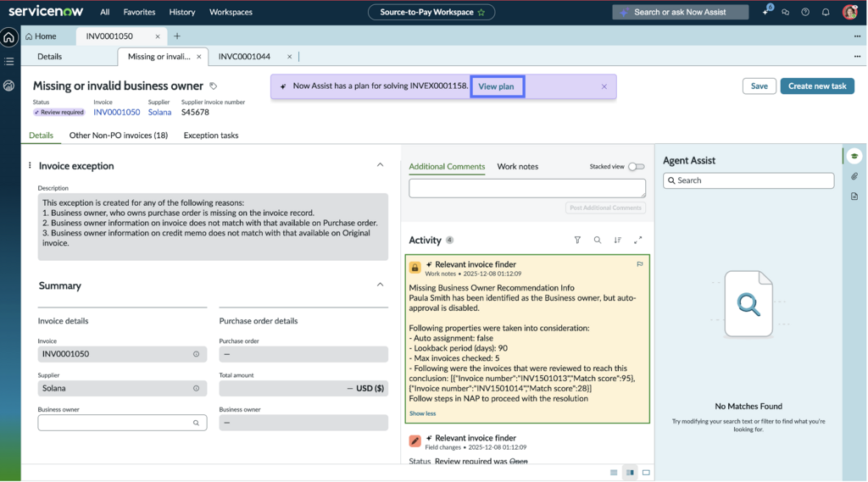Search within the Activity stream
Screen dimensions: 868x482
(598, 240)
